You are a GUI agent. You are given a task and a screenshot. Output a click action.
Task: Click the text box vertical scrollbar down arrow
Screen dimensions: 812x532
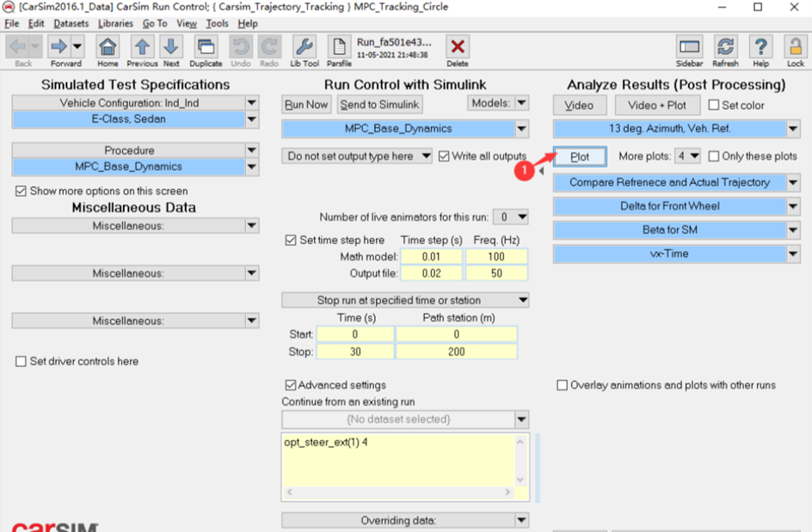(x=520, y=480)
